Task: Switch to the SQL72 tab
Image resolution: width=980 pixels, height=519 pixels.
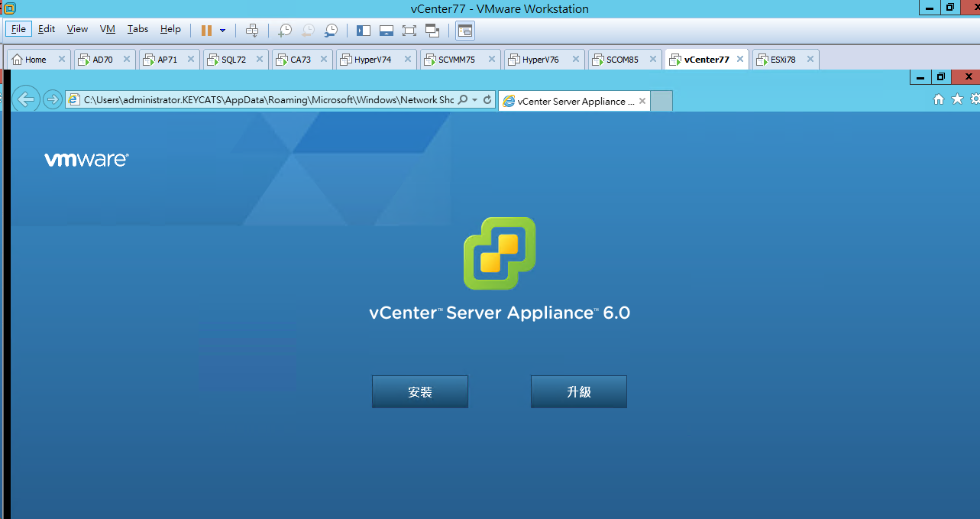Action: tap(234, 60)
